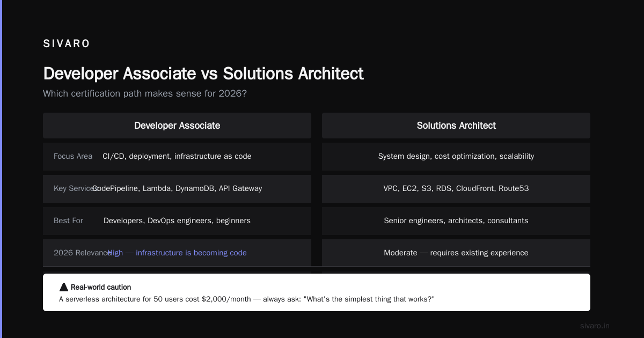Select 'CI/CD, deployment, infrastructure as code' cell
The width and height of the screenshot is (644, 338).
177,156
